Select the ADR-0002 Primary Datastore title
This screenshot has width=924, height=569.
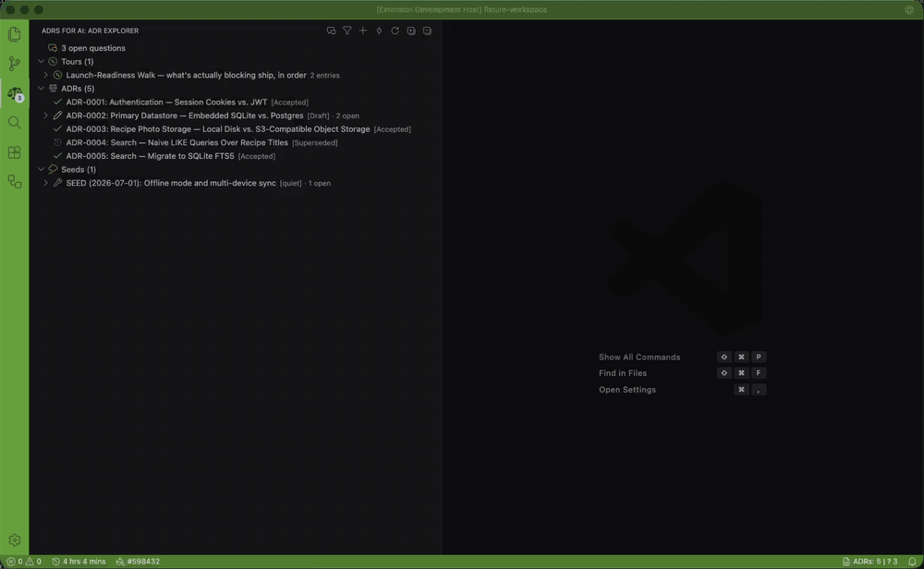click(185, 115)
